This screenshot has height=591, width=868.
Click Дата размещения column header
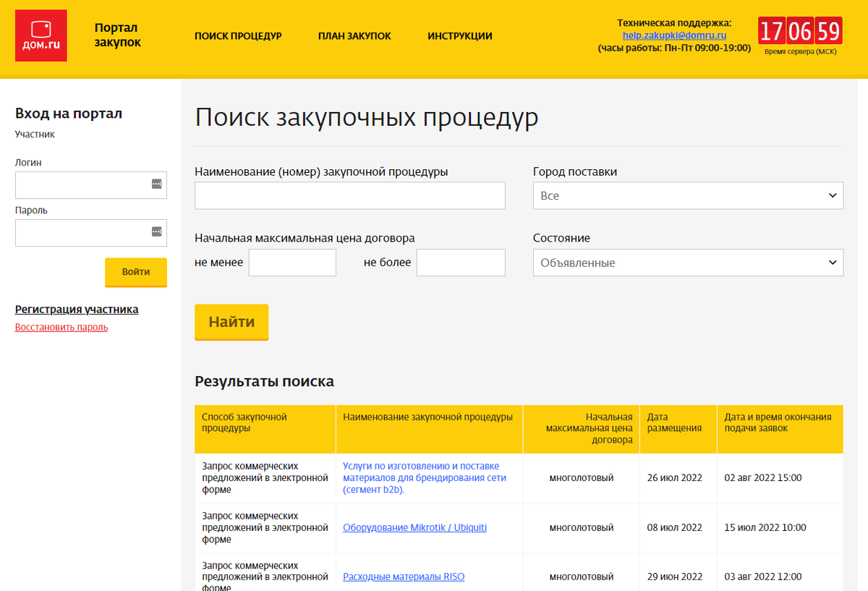[x=678, y=429]
